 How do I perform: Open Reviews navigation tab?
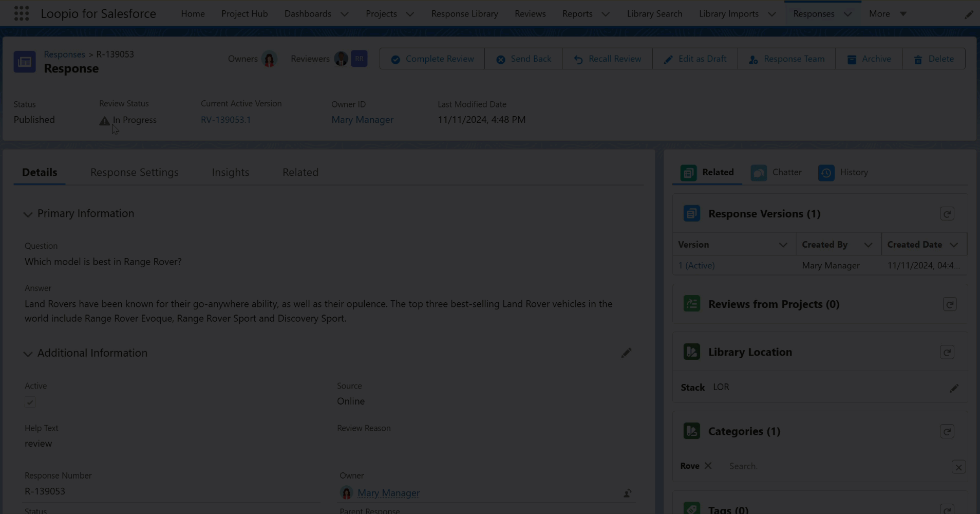tap(530, 14)
